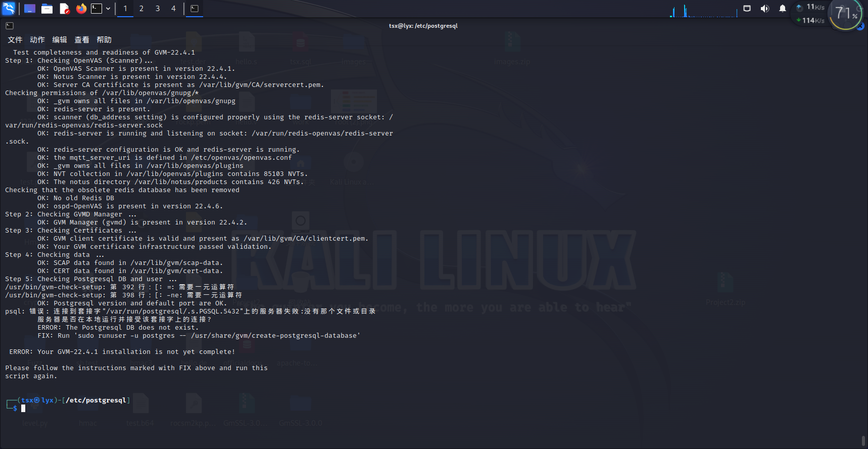Open the wired network connection icon
This screenshot has width=868, height=449.
tap(747, 8)
